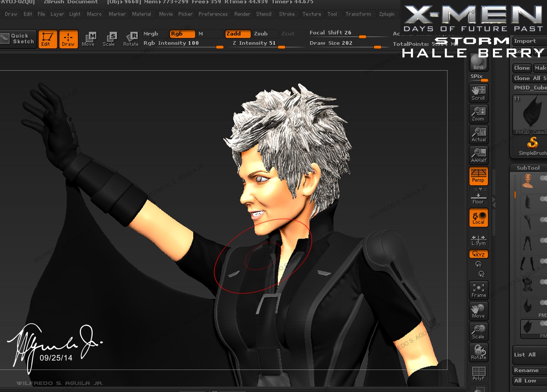Enable the M material-only mode
The height and width of the screenshot is (392, 547).
(210, 33)
